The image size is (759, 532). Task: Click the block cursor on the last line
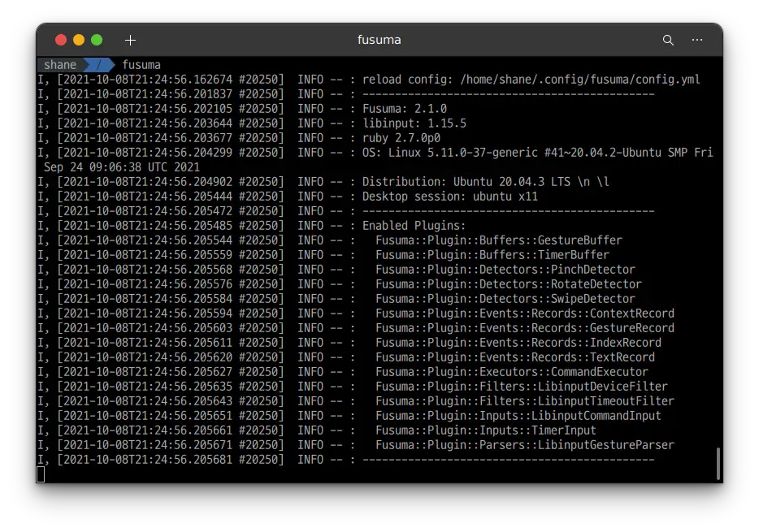[x=41, y=474]
